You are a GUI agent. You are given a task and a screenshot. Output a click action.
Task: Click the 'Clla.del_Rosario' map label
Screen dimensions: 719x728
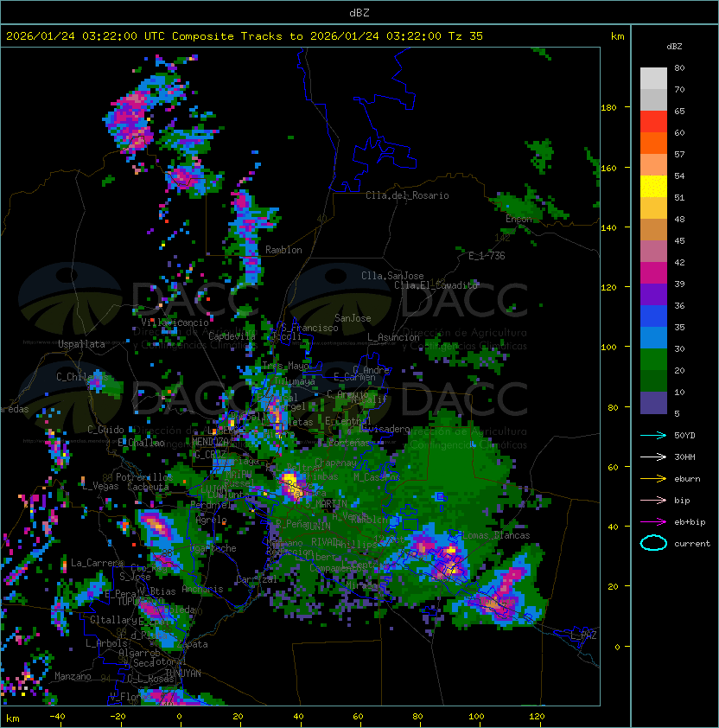coord(407,195)
